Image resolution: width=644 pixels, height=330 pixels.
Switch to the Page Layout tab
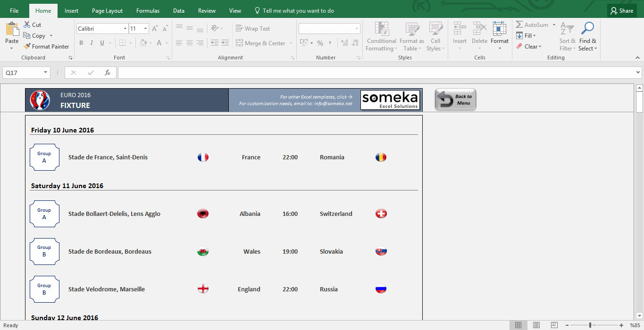pyautogui.click(x=108, y=11)
